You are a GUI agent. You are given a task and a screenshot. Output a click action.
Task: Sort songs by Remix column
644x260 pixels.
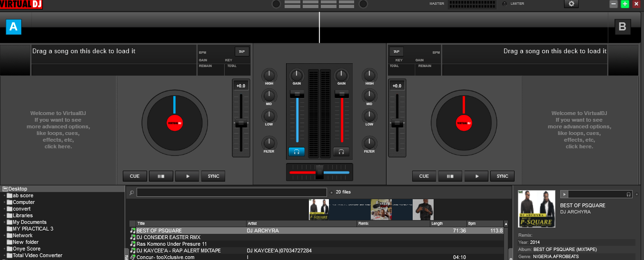(393, 223)
